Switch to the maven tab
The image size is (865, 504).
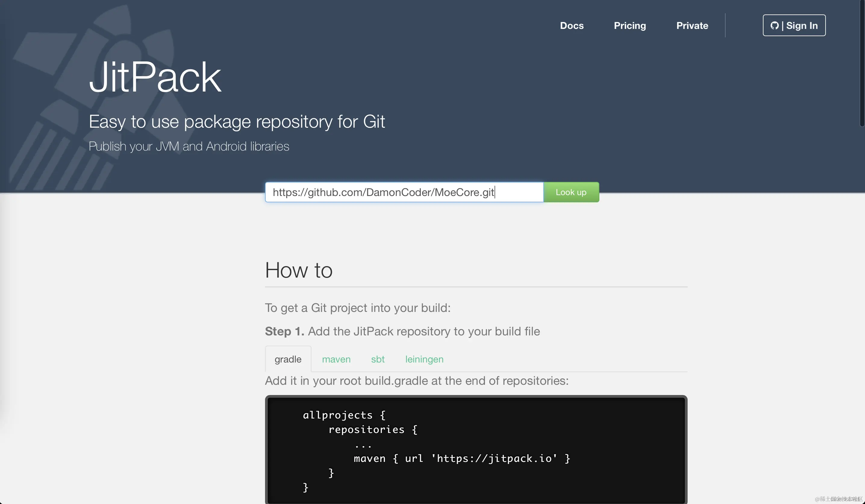tap(336, 359)
